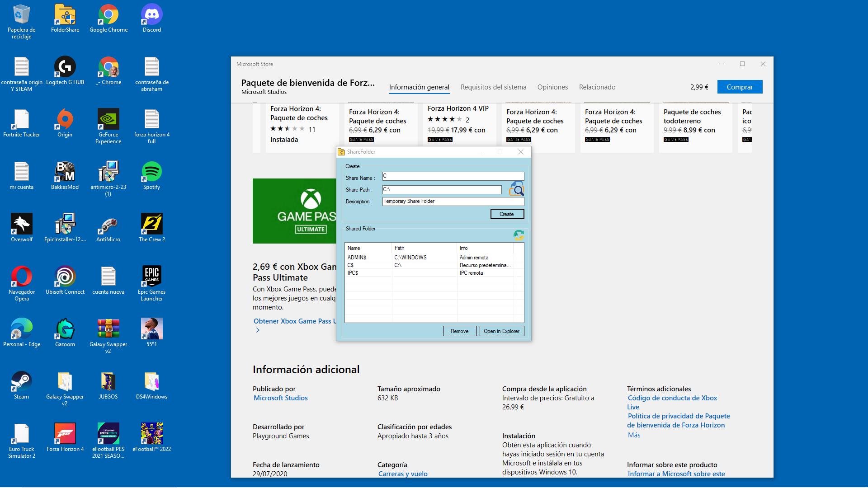The height and width of the screenshot is (488, 868).
Task: Switch to the Requisitos del sistema tab
Action: click(x=493, y=87)
